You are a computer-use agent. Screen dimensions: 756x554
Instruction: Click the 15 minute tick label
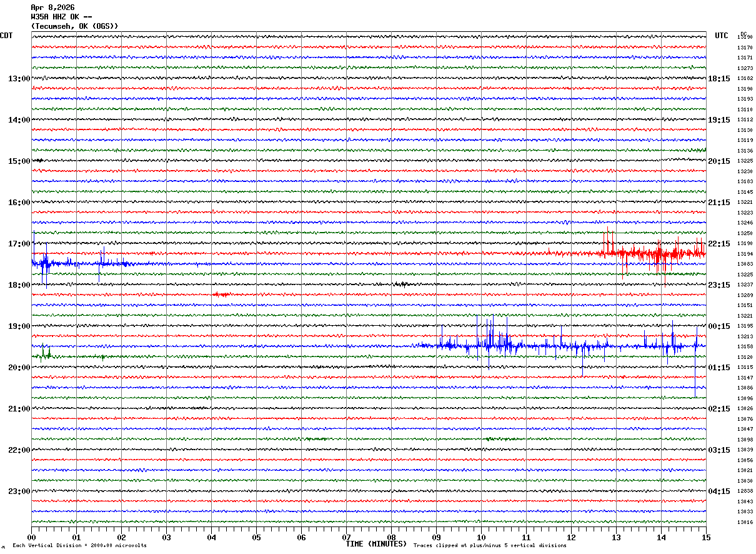pos(706,537)
